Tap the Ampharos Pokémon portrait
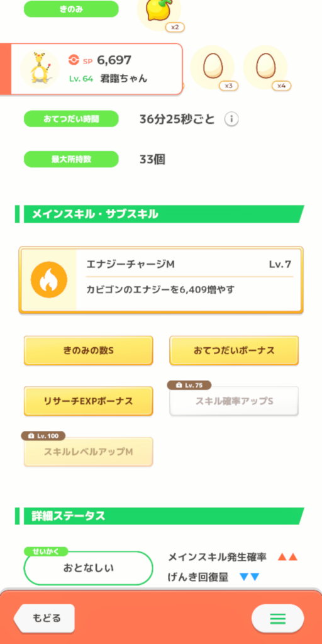This screenshot has height=644, width=322. coord(40,69)
